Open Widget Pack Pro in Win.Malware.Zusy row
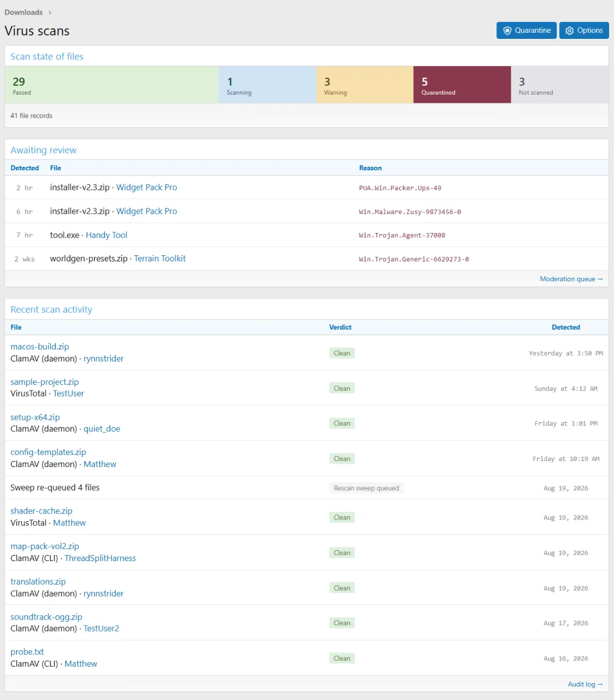 [147, 211]
